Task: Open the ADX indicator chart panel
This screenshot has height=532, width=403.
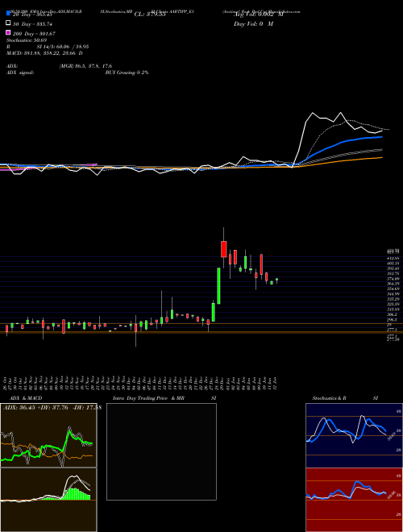Action: pos(48,435)
